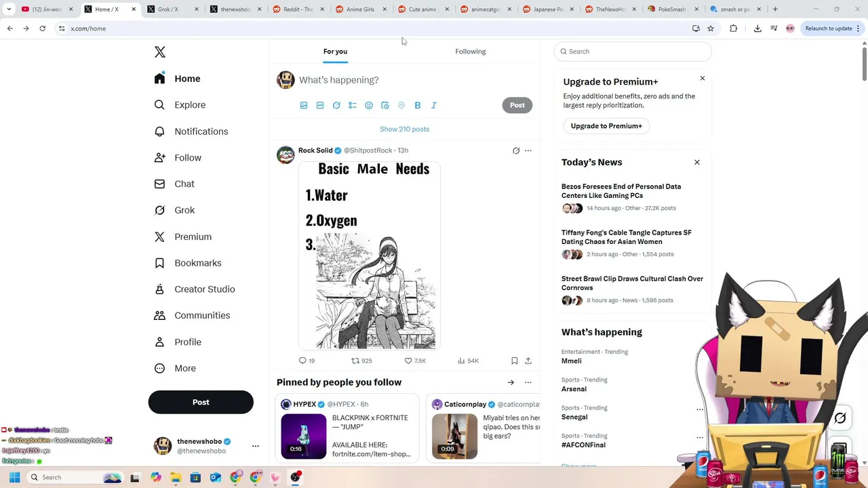Bookmark this page with the star icon
The width and height of the screenshot is (868, 488).
click(x=711, y=28)
